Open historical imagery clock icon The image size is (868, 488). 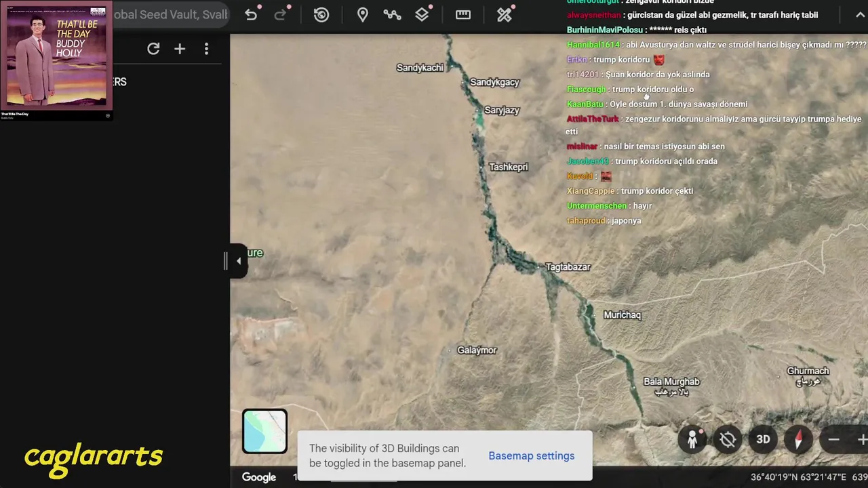[x=321, y=15]
